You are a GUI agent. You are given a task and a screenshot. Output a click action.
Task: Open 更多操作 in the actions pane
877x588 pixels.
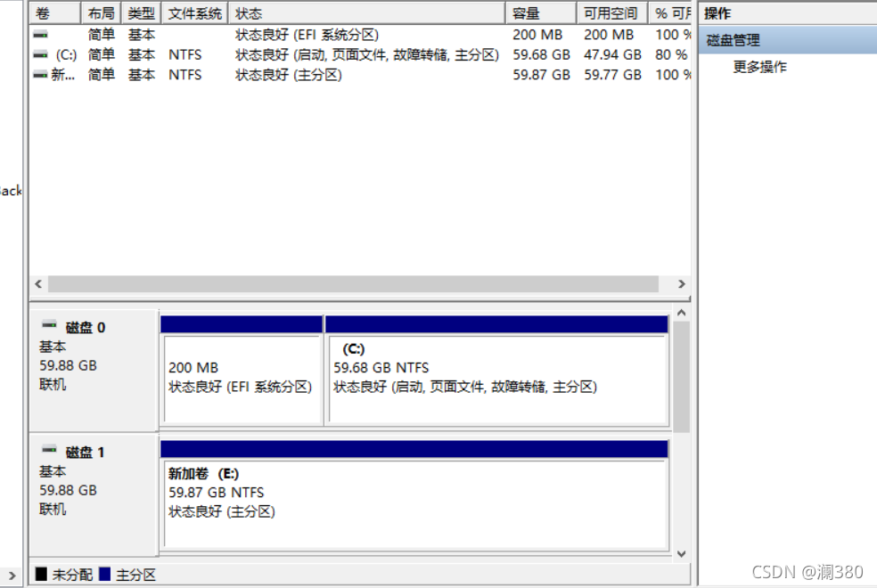pos(759,67)
